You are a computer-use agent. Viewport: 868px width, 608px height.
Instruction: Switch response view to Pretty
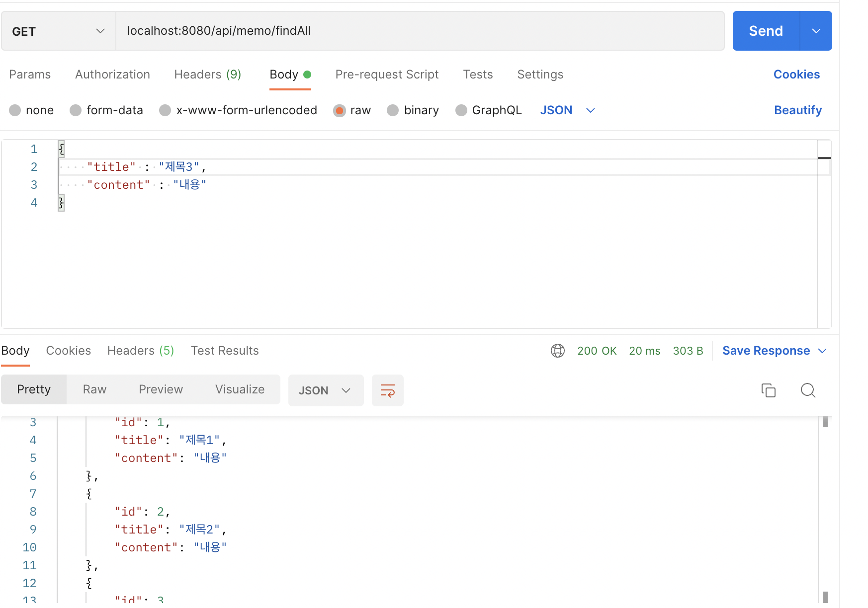(34, 389)
